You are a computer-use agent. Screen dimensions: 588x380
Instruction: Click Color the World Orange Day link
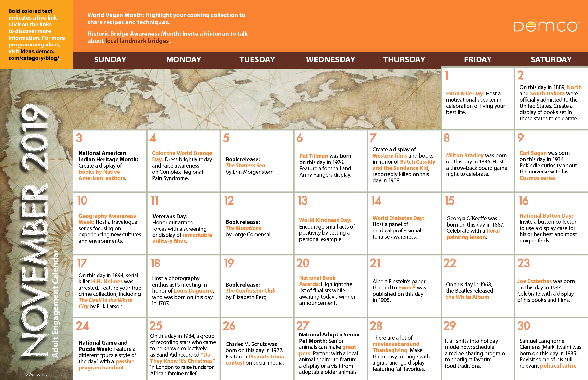coord(182,153)
